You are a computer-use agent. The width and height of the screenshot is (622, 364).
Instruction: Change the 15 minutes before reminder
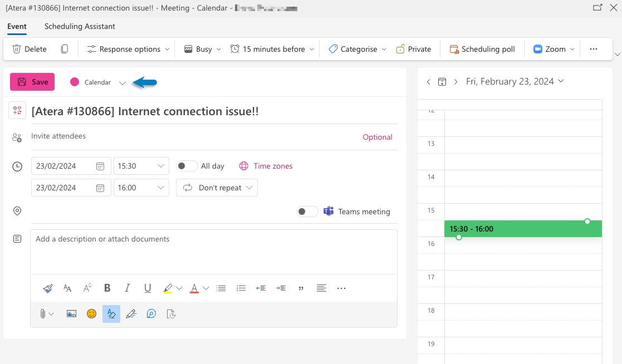pos(272,49)
